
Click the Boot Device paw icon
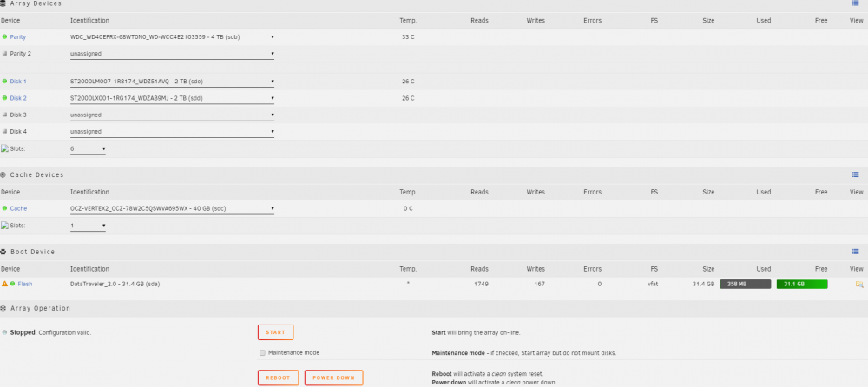coord(3,252)
